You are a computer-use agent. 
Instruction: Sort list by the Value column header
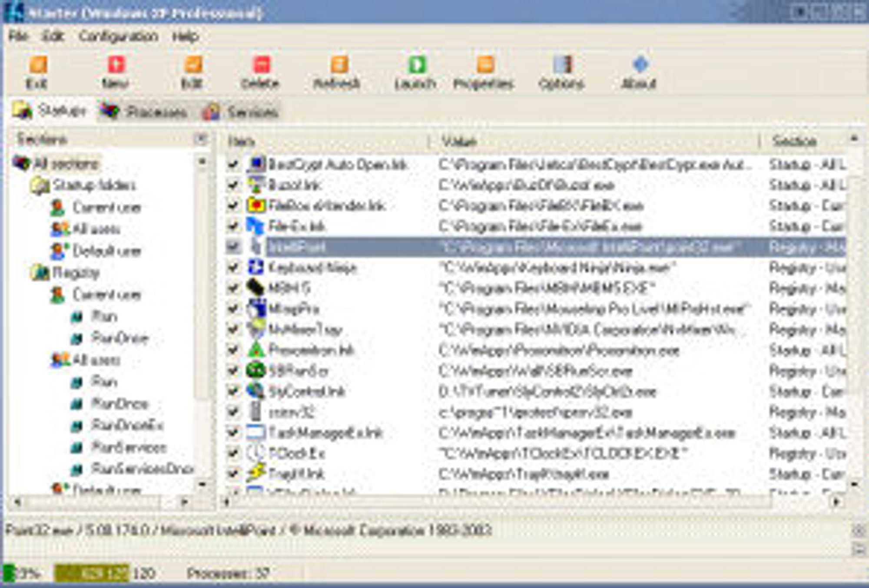tap(595, 141)
